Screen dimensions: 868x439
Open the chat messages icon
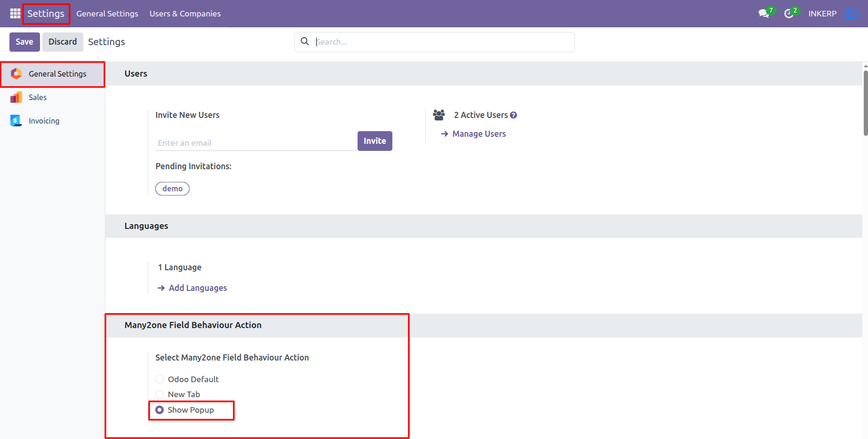[x=764, y=14]
